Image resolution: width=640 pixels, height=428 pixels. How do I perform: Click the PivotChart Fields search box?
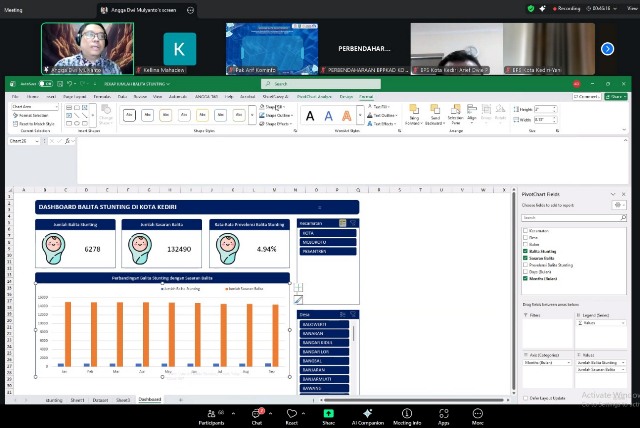[x=572, y=217]
